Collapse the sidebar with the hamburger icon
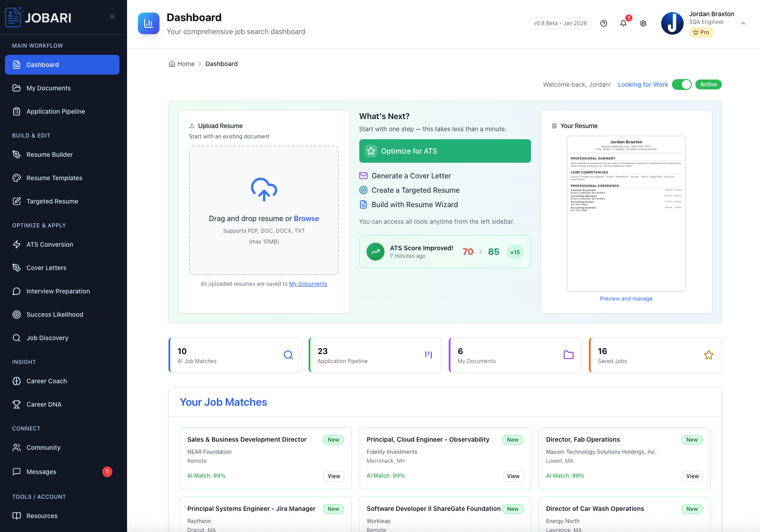 (x=112, y=16)
